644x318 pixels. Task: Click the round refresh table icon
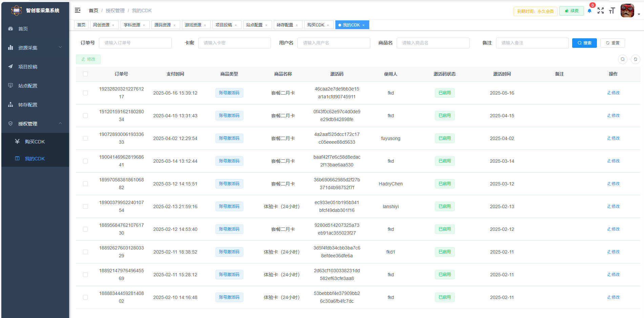(635, 59)
